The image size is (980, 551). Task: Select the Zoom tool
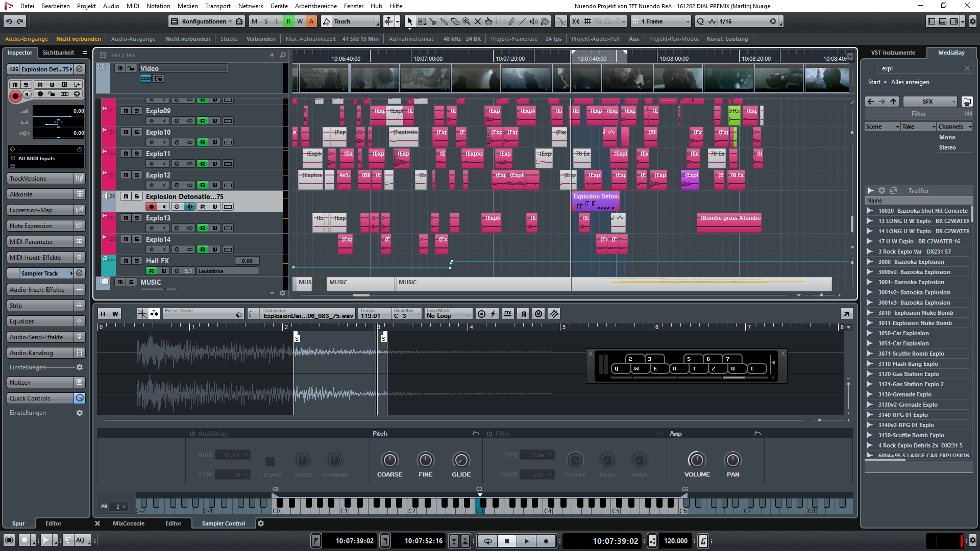click(466, 21)
